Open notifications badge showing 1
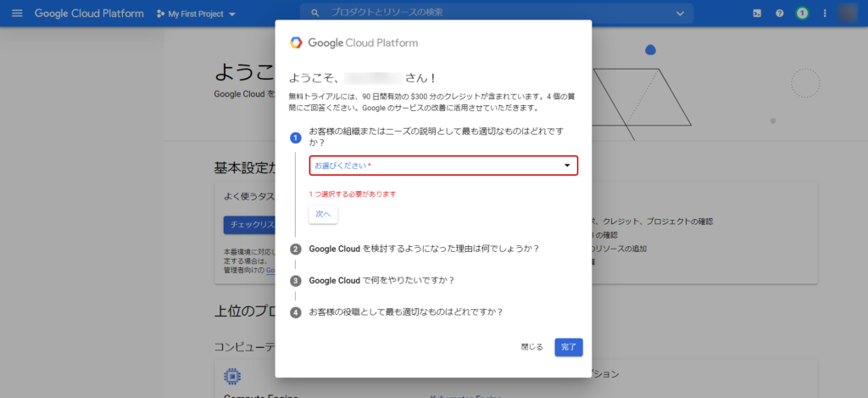The height and width of the screenshot is (398, 868). pyautogui.click(x=802, y=14)
